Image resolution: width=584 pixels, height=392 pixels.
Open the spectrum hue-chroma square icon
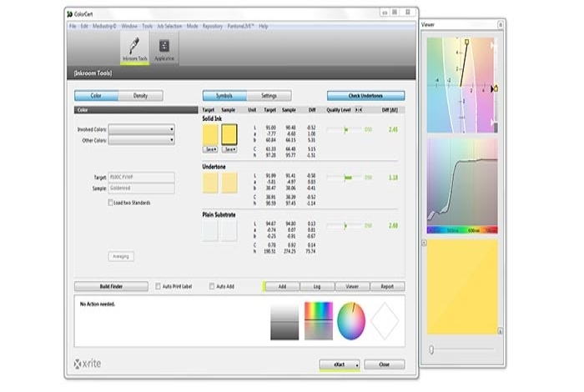tap(319, 321)
